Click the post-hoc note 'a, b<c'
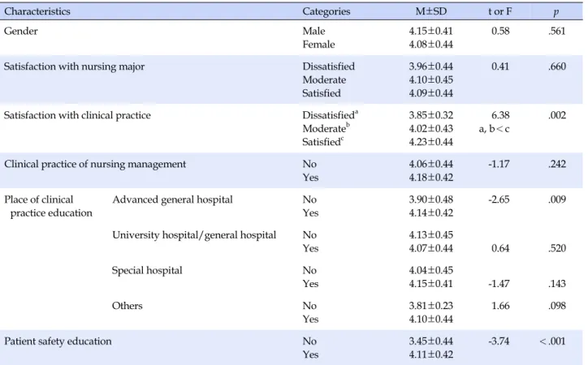The width and height of the screenshot is (588, 365). coord(495,129)
